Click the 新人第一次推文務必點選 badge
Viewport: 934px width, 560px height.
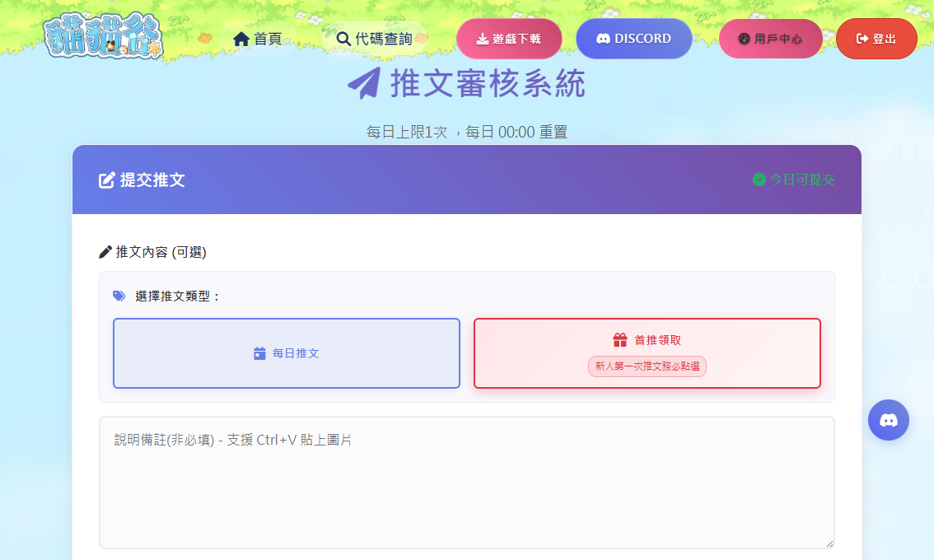(x=647, y=364)
